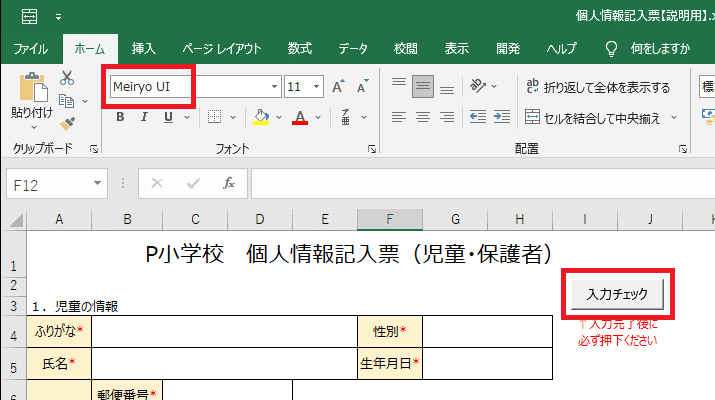Open font color dropdown arrow
715x400 pixels.
318,118
